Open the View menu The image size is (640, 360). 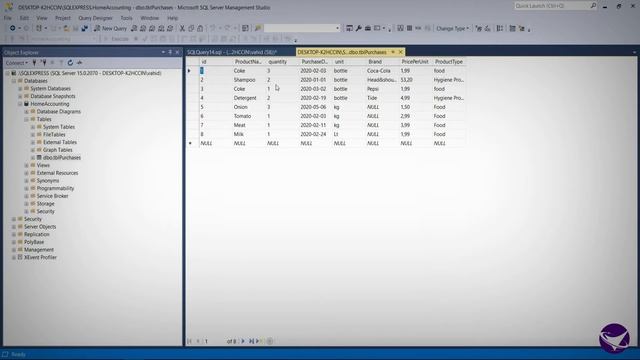(42, 18)
